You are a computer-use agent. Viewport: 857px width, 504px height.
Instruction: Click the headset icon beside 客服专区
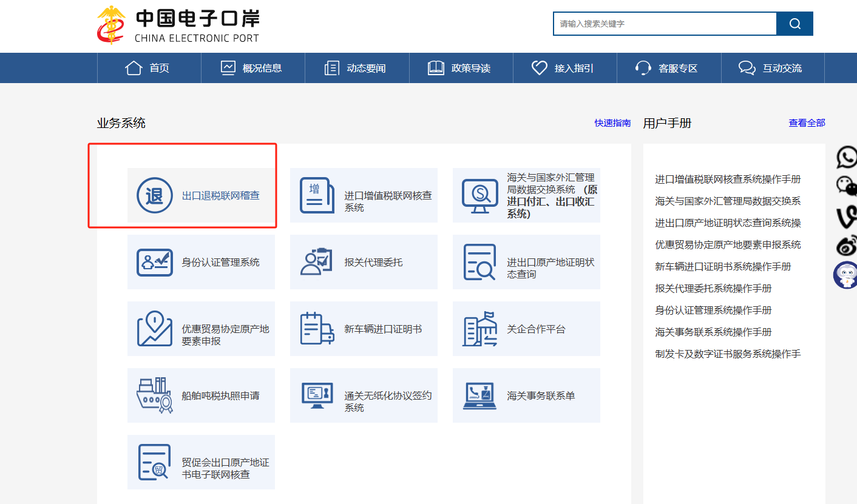tap(643, 68)
